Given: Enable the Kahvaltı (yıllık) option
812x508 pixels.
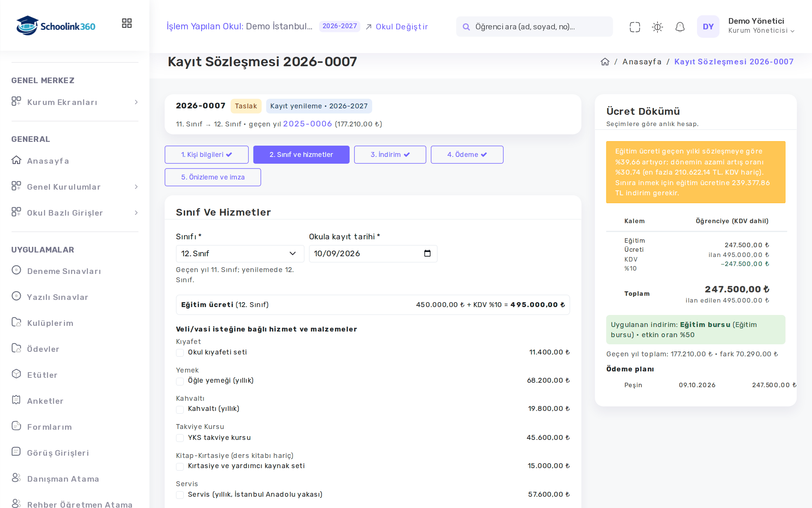Looking at the screenshot, I should point(180,409).
